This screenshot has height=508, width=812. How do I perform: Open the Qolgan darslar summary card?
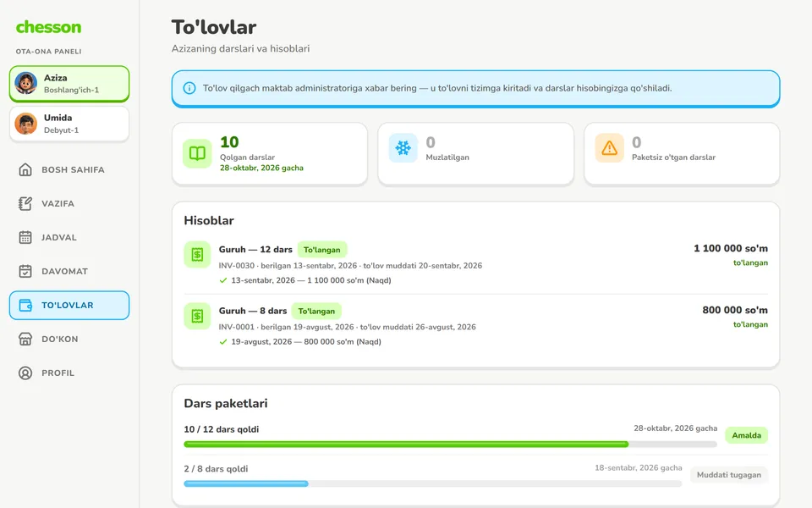[270, 154]
